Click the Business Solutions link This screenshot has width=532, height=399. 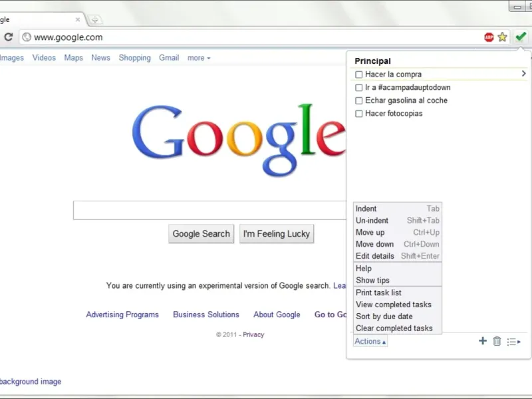point(206,315)
